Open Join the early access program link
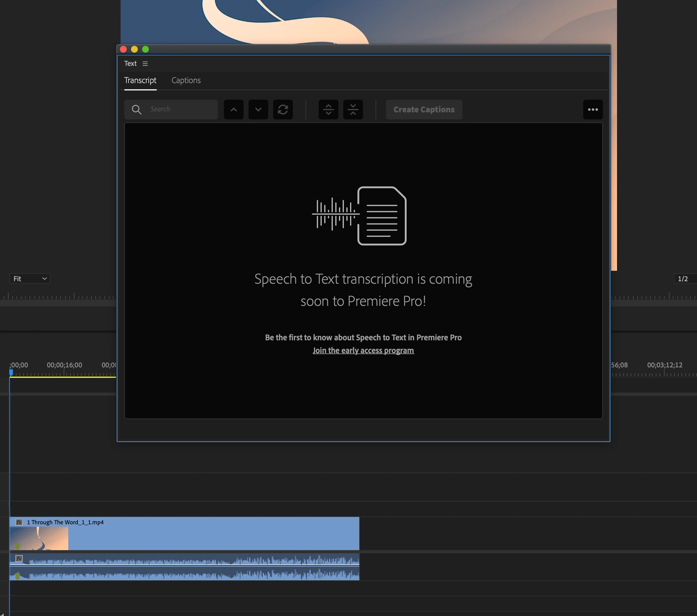Image resolution: width=697 pixels, height=616 pixels. click(x=363, y=351)
